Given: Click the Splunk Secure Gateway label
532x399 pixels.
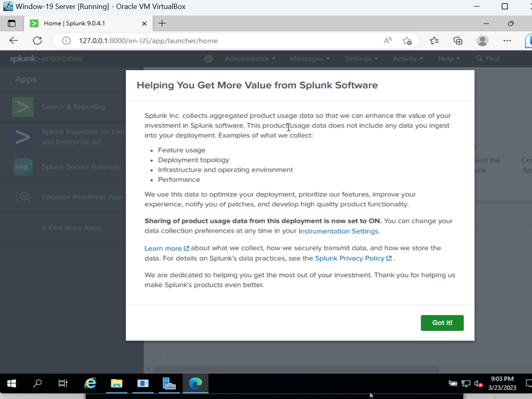Looking at the screenshot, I should (x=81, y=167).
